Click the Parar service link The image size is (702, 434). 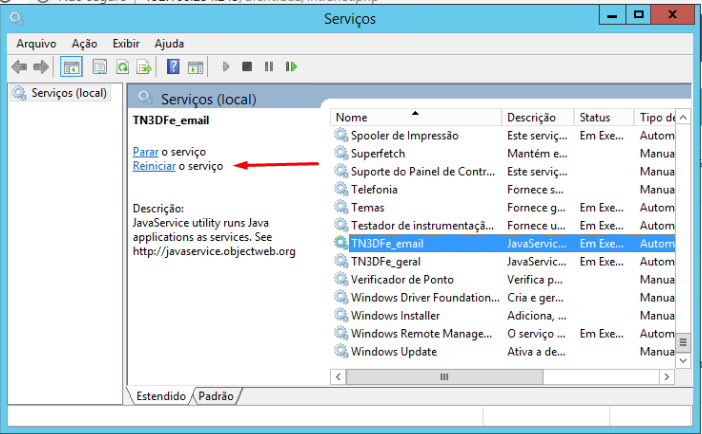(145, 151)
